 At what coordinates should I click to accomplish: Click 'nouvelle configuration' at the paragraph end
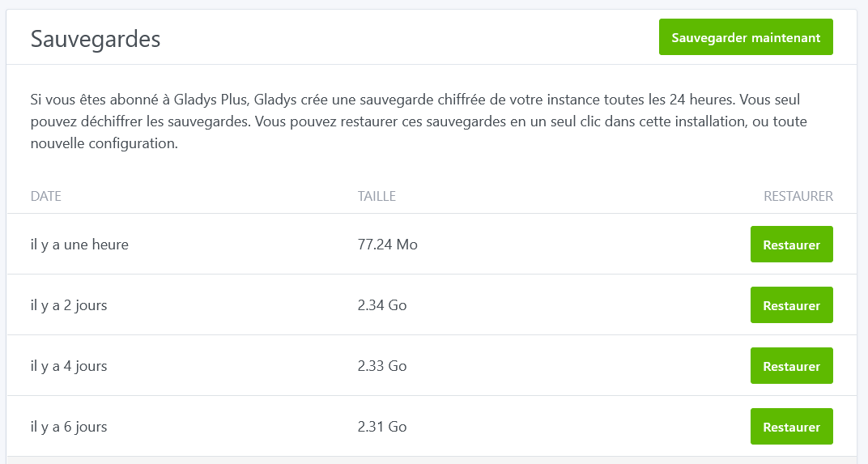[103, 143]
